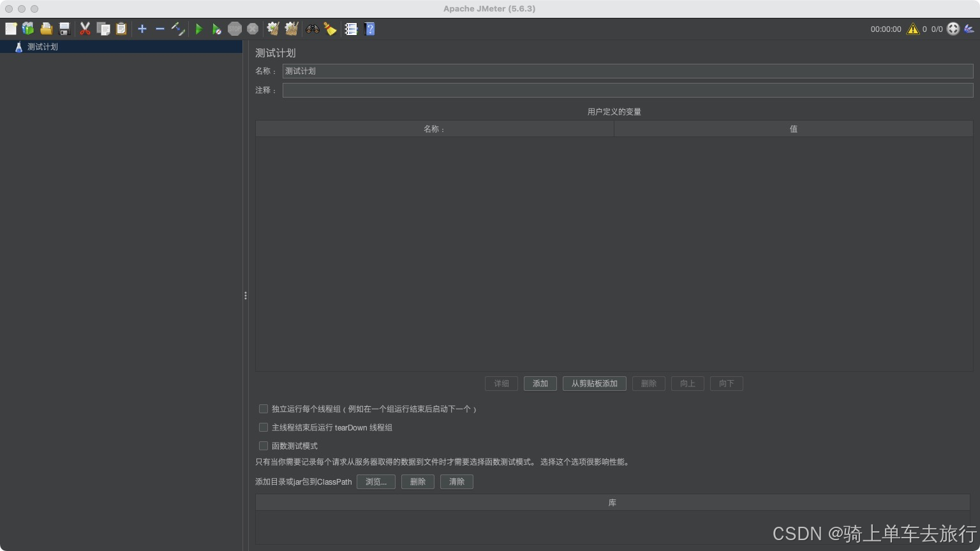This screenshot has width=980, height=551.
Task: Click the Help question mark icon
Action: [x=369, y=29]
